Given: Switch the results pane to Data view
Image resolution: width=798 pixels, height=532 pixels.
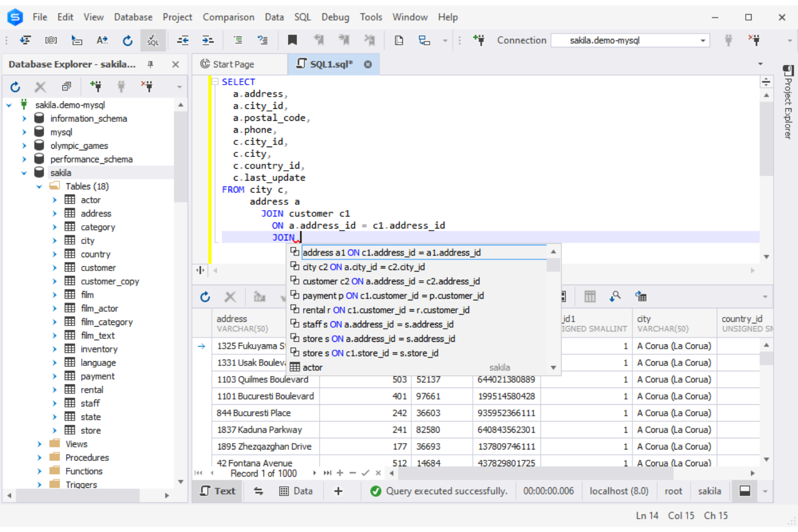Looking at the screenshot, I should tap(296, 491).
